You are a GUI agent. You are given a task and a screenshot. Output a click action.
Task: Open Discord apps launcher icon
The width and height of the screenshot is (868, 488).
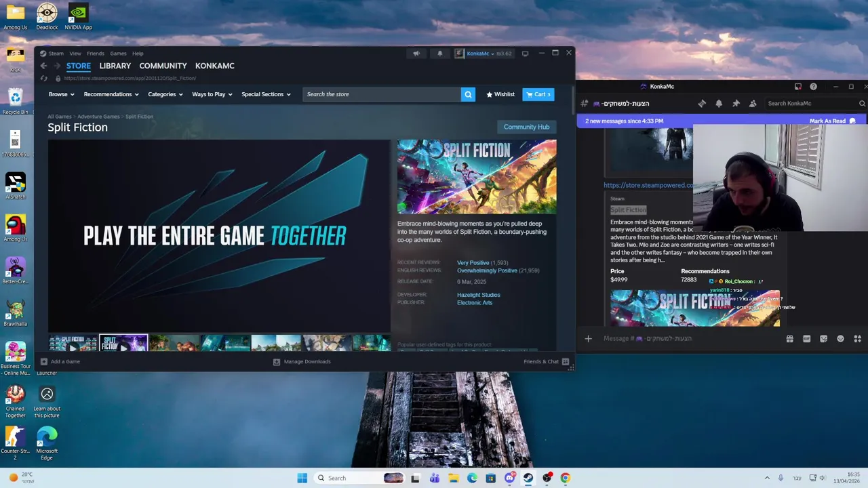tap(857, 338)
